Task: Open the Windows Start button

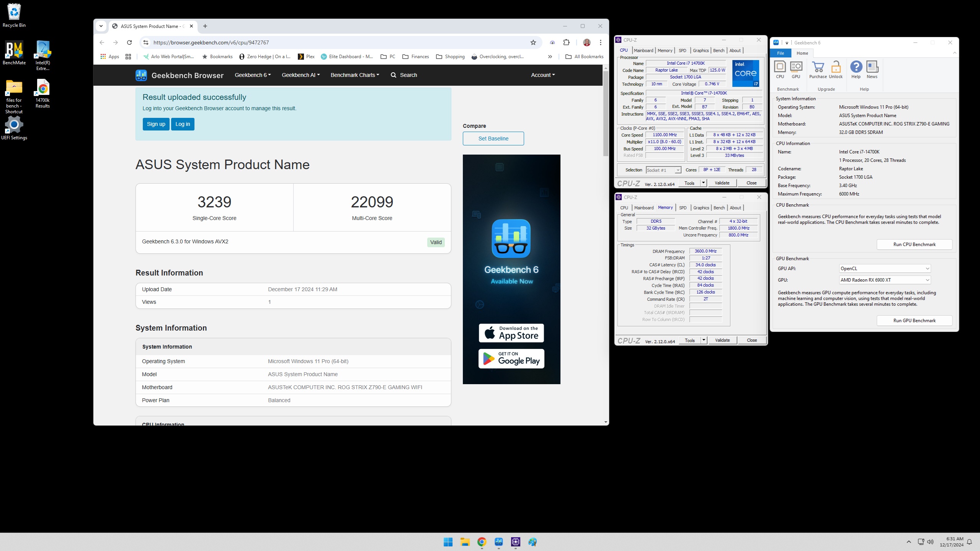Action: [448, 542]
